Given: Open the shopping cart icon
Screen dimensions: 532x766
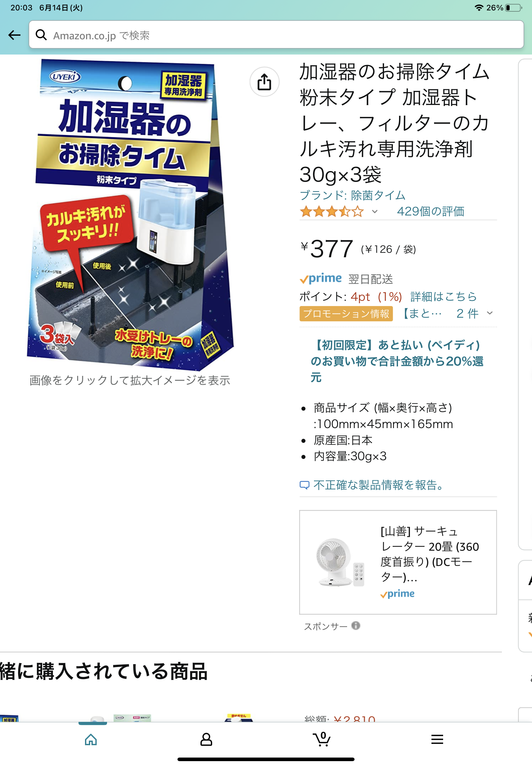Looking at the screenshot, I should tap(322, 739).
